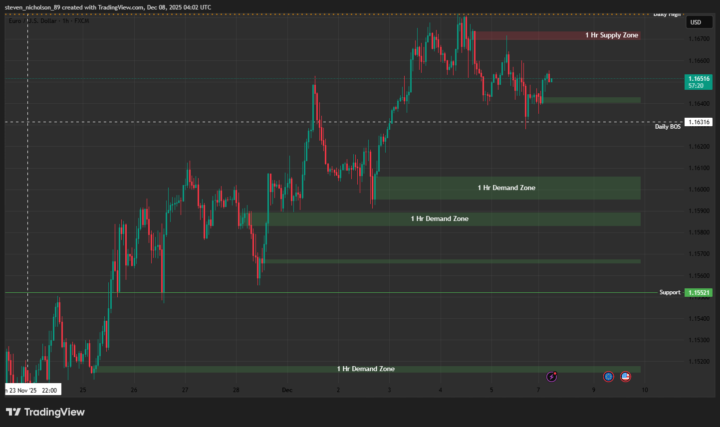
Task: Open the USD currency selector
Action: (699, 22)
